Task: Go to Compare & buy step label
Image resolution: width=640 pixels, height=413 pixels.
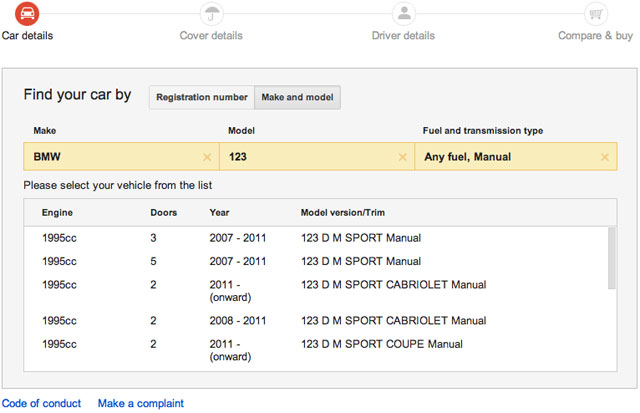Action: point(597,36)
